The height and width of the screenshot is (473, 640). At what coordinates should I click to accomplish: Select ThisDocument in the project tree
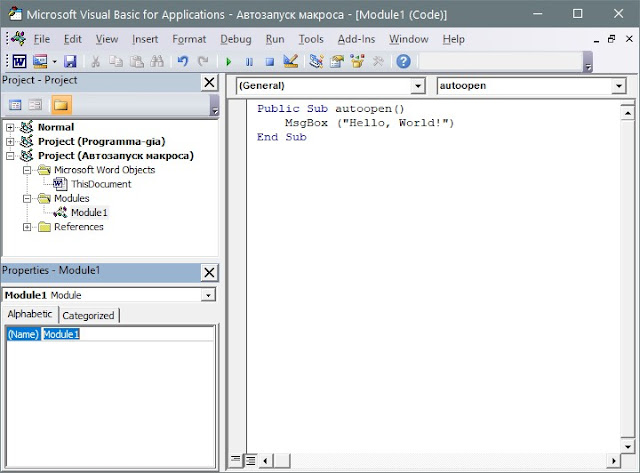click(x=101, y=184)
